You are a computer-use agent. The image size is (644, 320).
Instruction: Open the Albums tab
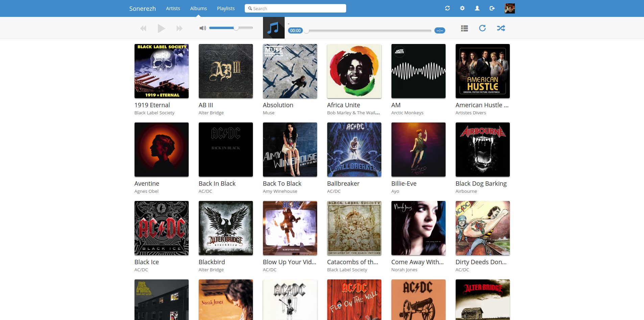tap(198, 8)
